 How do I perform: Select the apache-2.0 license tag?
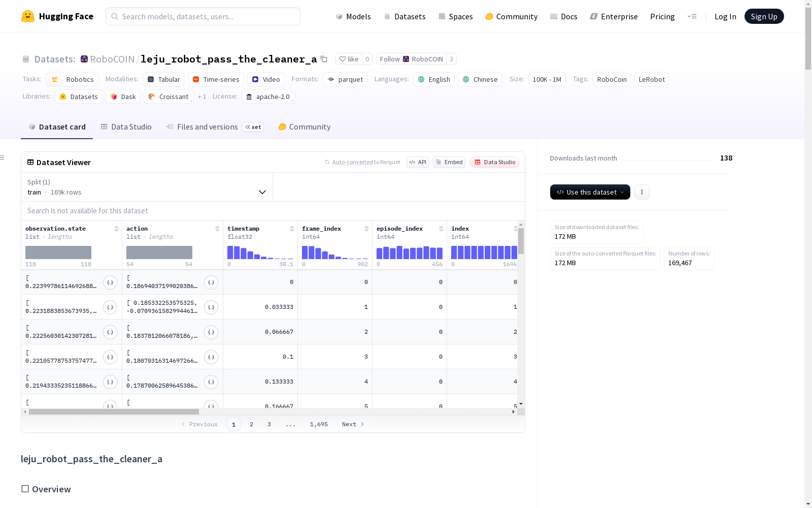click(268, 97)
